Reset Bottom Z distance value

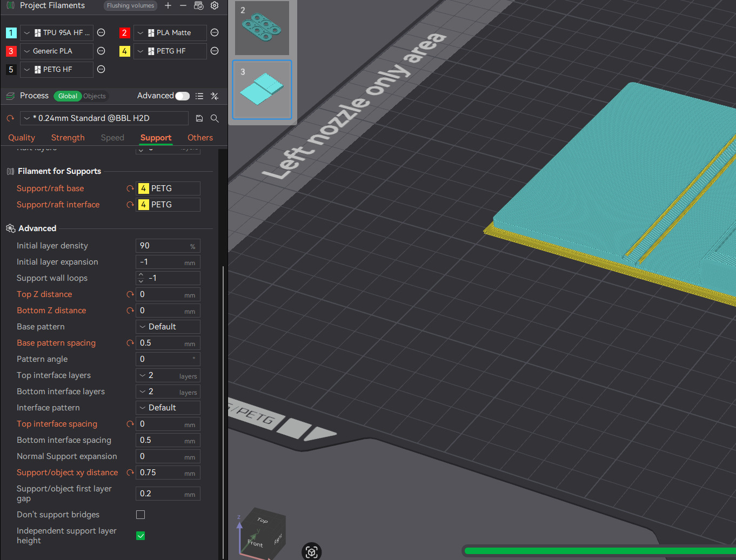click(130, 311)
